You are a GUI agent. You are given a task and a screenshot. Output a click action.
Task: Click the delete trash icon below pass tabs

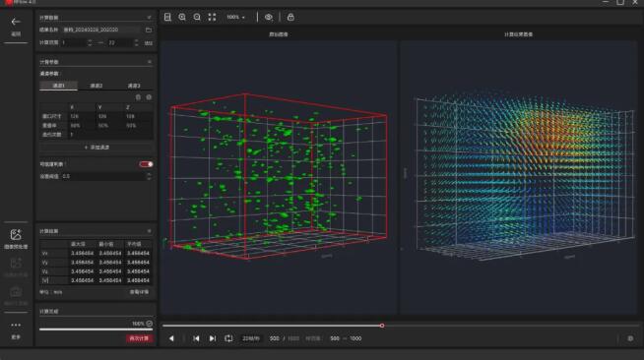pos(139,97)
